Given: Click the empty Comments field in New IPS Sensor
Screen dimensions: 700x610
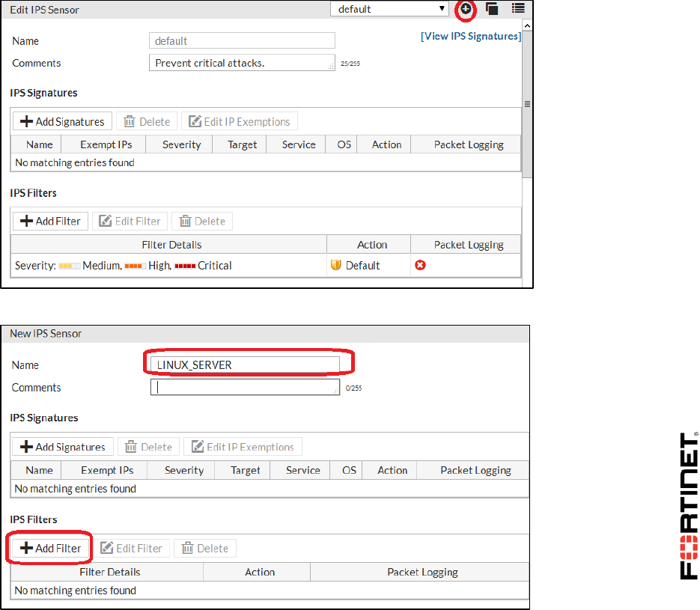Looking at the screenshot, I should point(245,387).
